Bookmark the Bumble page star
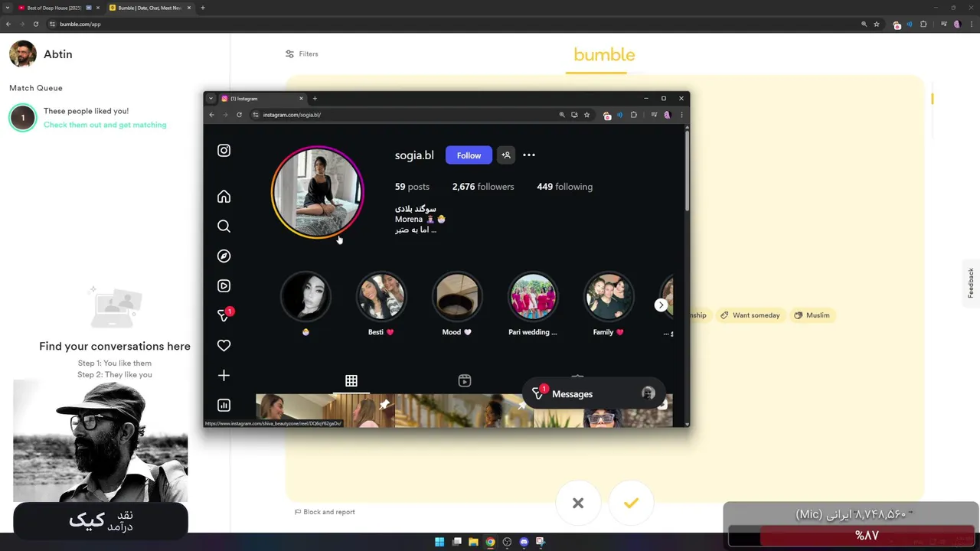This screenshot has width=980, height=551. point(877,24)
